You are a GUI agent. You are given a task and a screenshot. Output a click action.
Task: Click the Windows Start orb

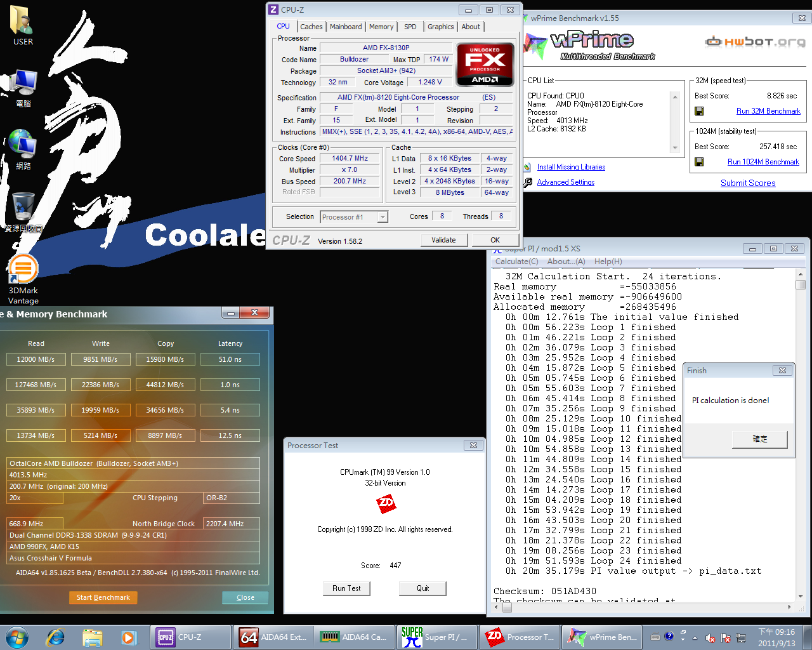pos(16,637)
